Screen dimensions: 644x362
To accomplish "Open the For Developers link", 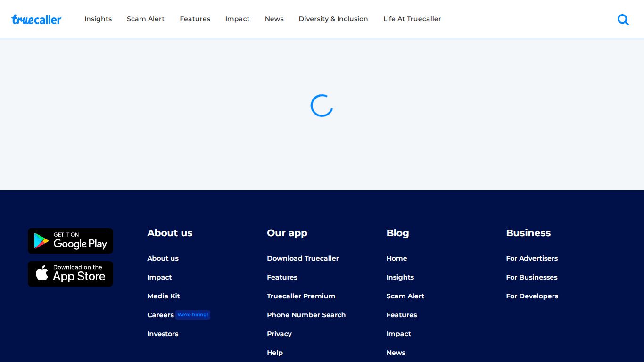I will [x=532, y=296].
